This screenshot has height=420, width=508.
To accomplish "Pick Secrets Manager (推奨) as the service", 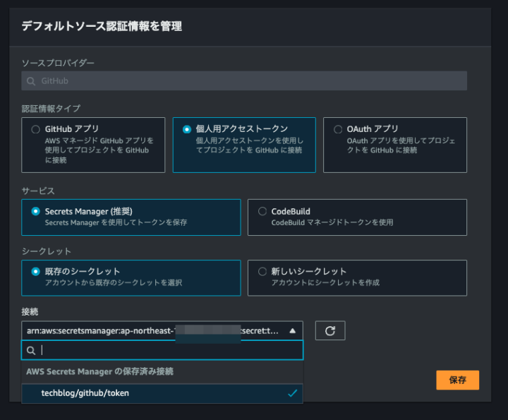I will (36, 211).
